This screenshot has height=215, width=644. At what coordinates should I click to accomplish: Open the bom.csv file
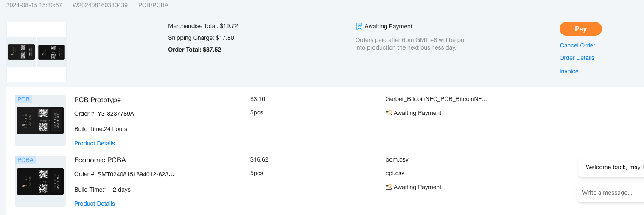[x=397, y=159]
